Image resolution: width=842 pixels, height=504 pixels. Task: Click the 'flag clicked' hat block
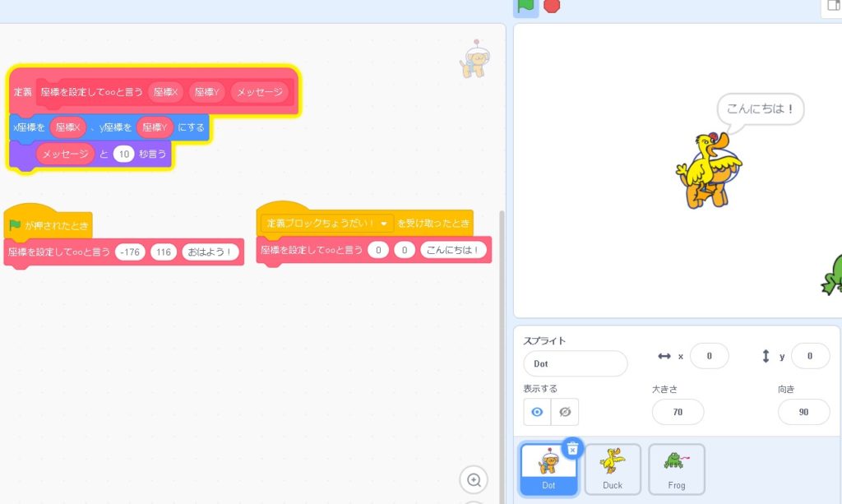click(x=48, y=224)
